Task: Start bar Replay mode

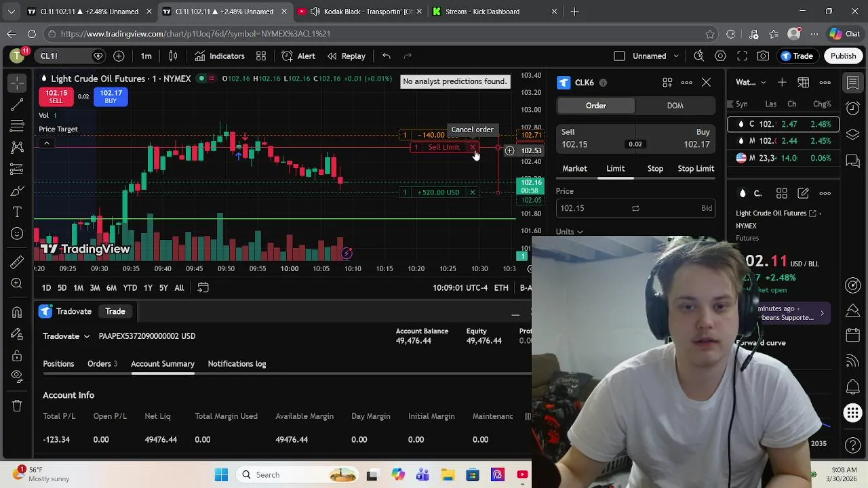Action: [x=347, y=56]
